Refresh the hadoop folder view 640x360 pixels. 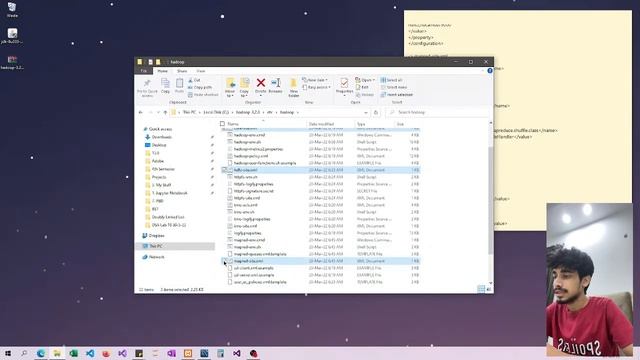click(376, 112)
